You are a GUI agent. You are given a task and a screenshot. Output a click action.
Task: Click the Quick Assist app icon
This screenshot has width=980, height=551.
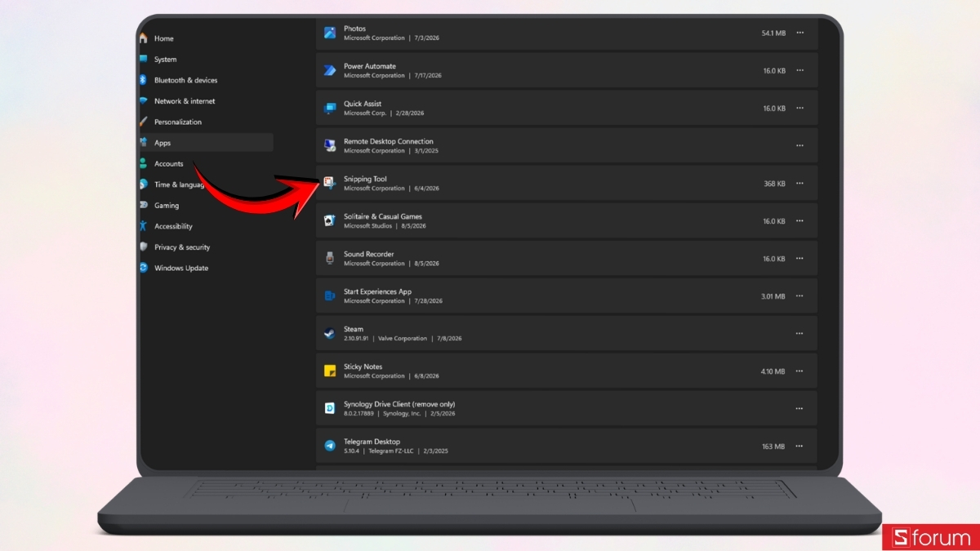click(330, 108)
